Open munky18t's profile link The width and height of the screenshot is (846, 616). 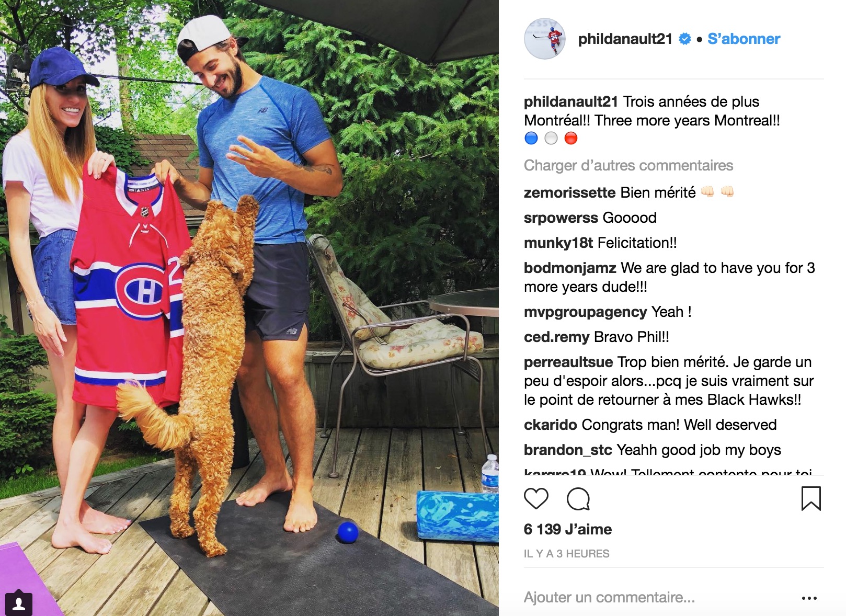point(558,243)
